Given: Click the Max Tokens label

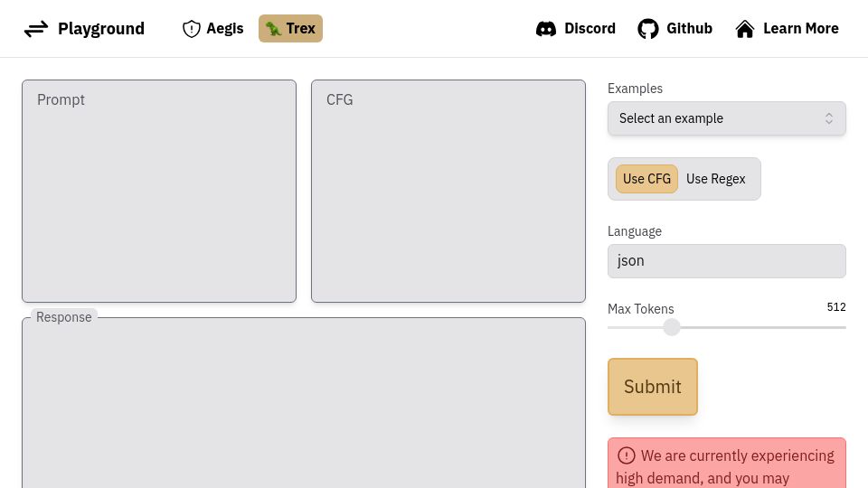Looking at the screenshot, I should (x=640, y=309).
